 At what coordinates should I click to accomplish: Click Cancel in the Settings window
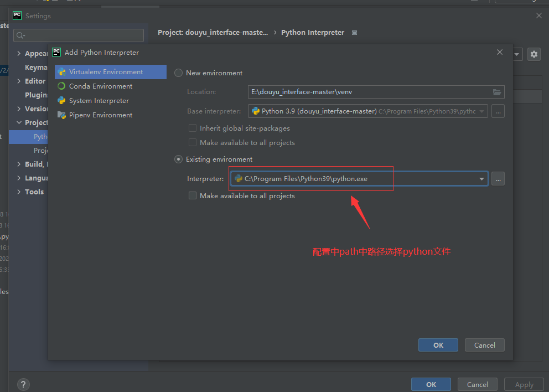tap(477, 384)
